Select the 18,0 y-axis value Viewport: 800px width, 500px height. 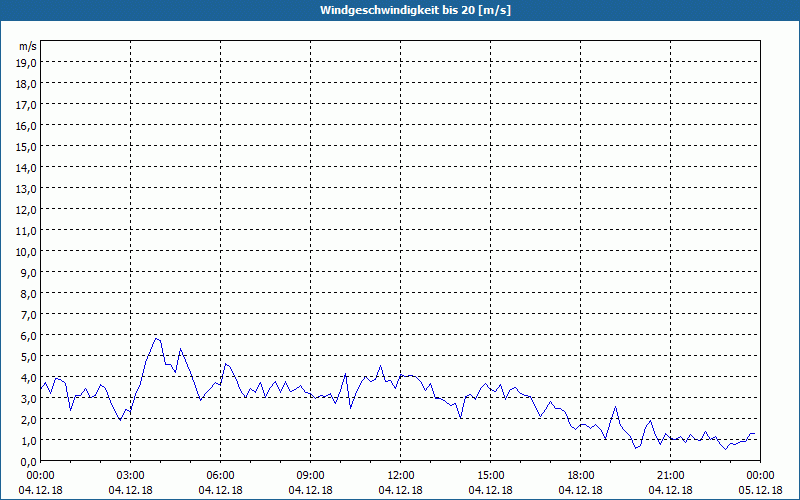(27, 84)
